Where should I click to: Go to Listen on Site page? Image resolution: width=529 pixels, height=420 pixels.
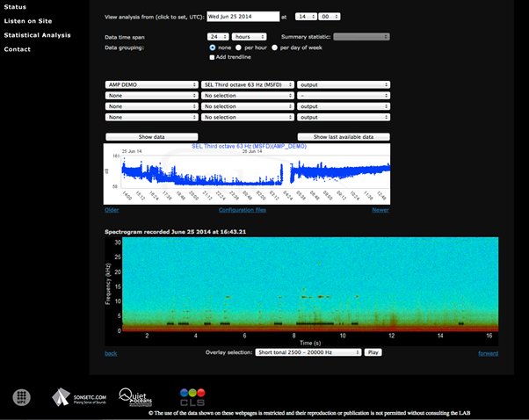[28, 21]
